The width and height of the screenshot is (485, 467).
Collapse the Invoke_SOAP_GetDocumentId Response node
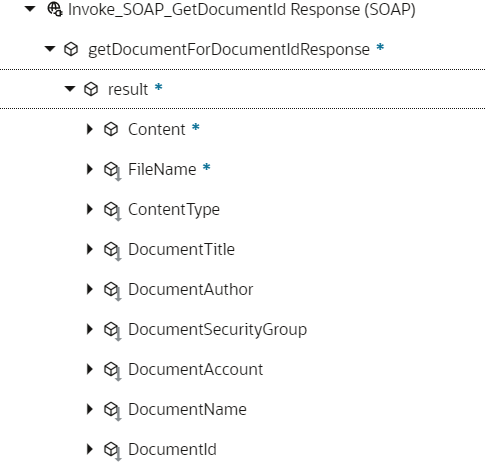coord(30,9)
